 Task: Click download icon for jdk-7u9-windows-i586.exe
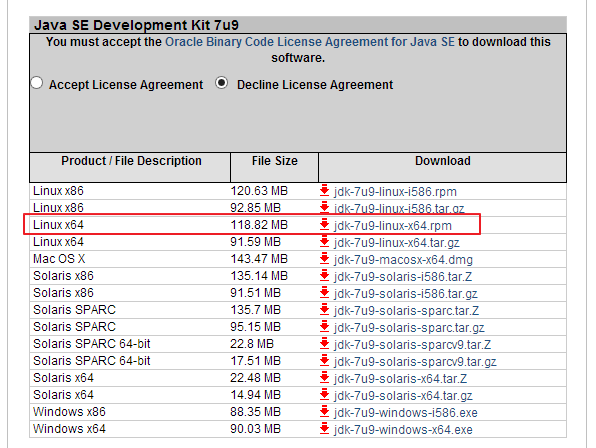(x=324, y=412)
